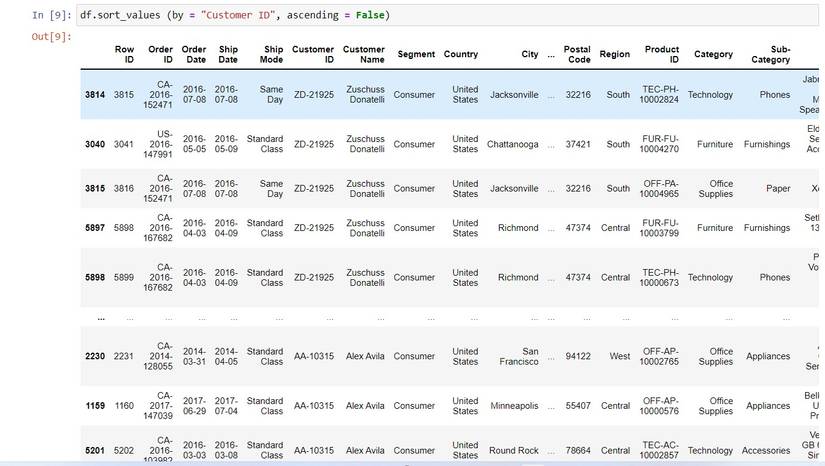Click the Accessories sub-category cell
Viewport: 825px width, 466px height.
pos(766,450)
